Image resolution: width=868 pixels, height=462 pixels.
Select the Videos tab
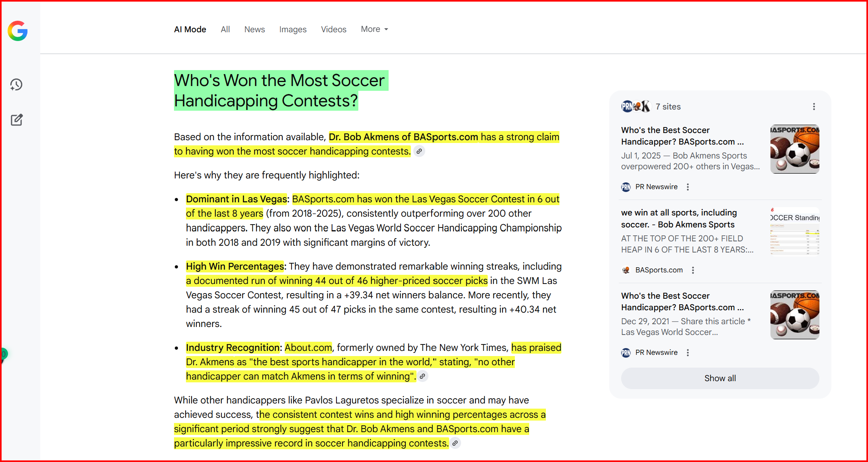(334, 29)
